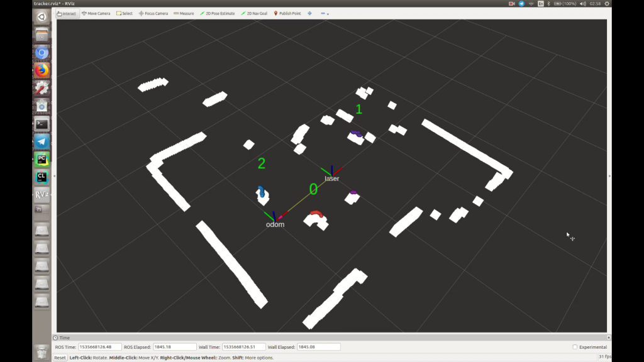Pick the Measure tool
Viewport: 644px width, 362px height.
coord(184,13)
